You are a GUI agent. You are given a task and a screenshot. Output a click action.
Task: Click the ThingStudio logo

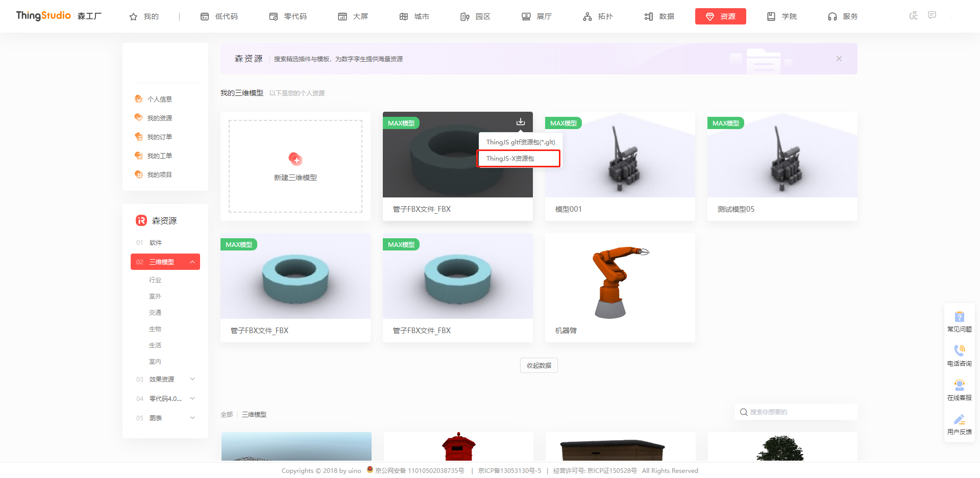pyautogui.click(x=43, y=15)
